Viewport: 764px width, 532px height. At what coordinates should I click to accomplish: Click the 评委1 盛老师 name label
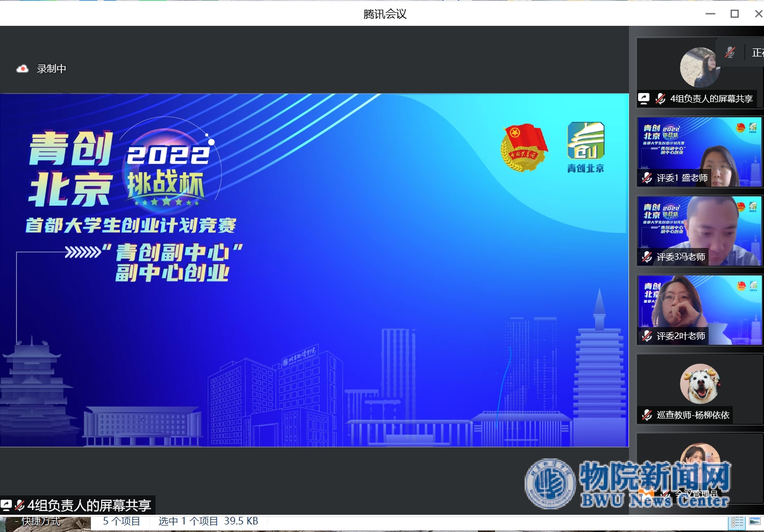coord(682,178)
